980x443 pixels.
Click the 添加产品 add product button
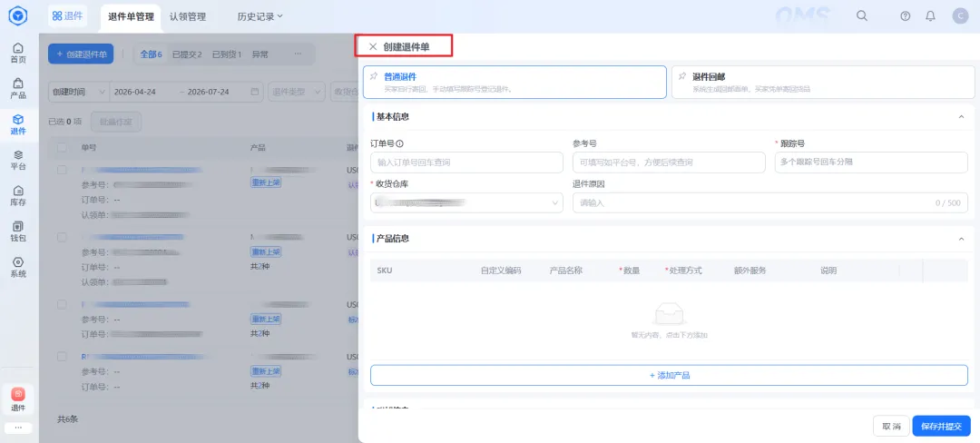pyautogui.click(x=669, y=376)
